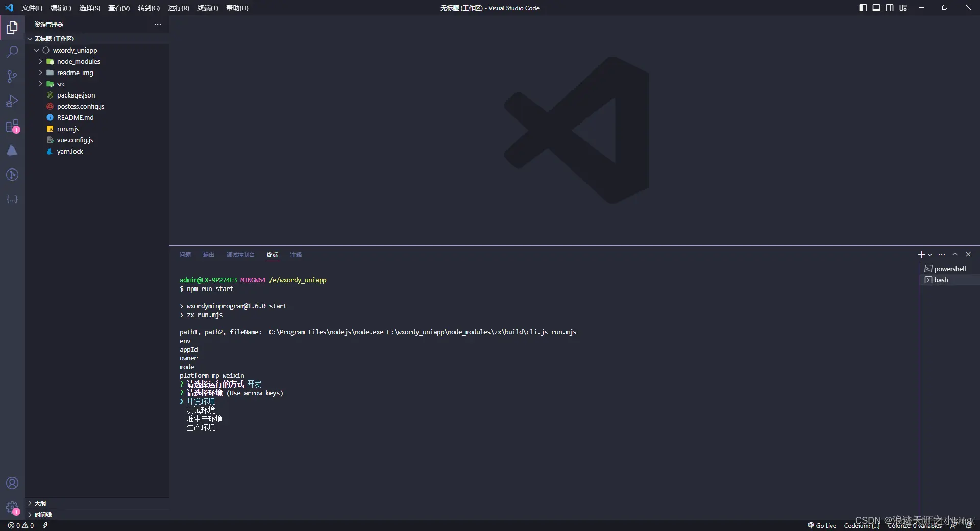The image size is (980, 531).
Task: Open the 终端(T) menu
Action: 207,8
